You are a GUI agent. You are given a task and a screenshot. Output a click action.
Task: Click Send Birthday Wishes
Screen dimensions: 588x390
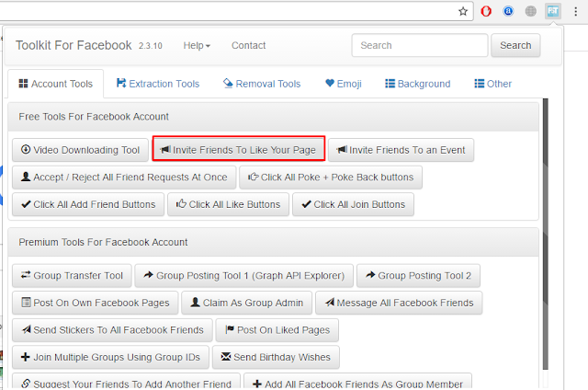point(276,357)
